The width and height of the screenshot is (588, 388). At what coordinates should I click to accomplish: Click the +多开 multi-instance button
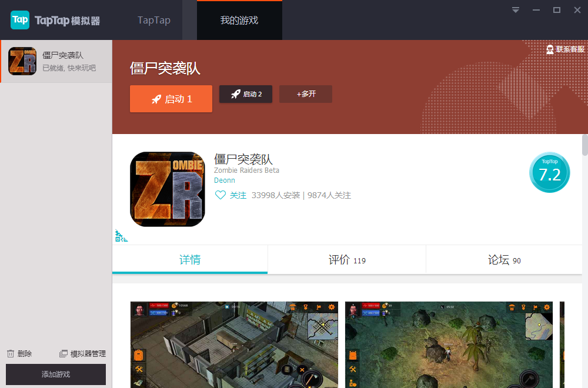point(306,94)
